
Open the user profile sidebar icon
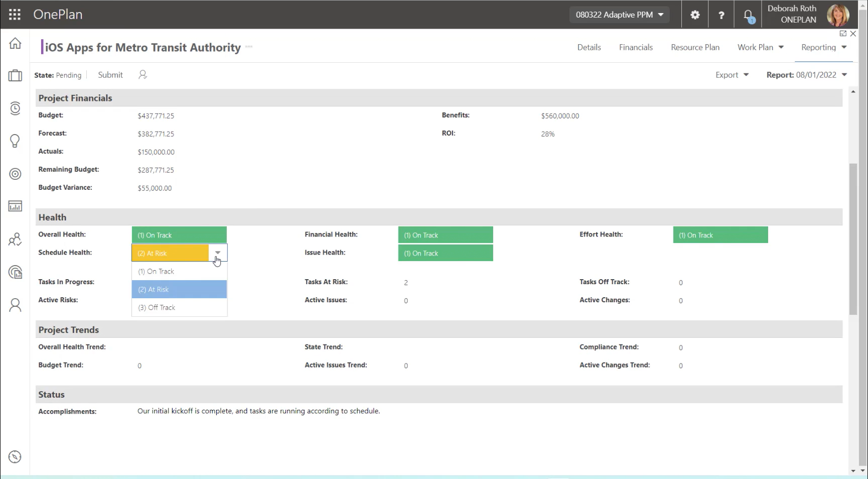[x=15, y=305]
